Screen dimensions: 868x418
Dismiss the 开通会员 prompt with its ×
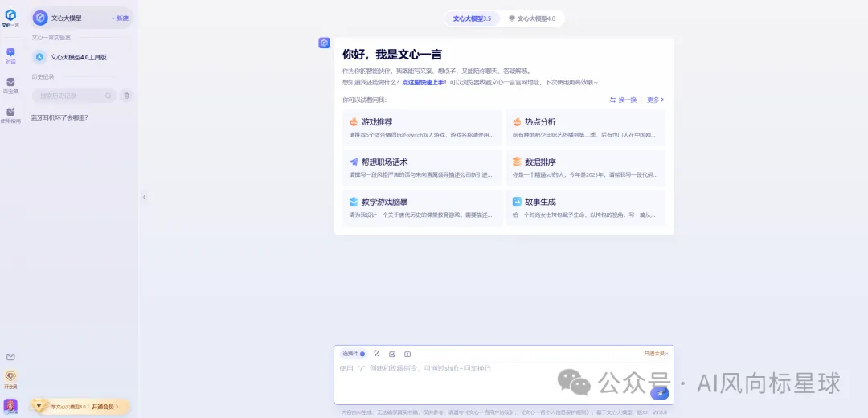(x=666, y=353)
